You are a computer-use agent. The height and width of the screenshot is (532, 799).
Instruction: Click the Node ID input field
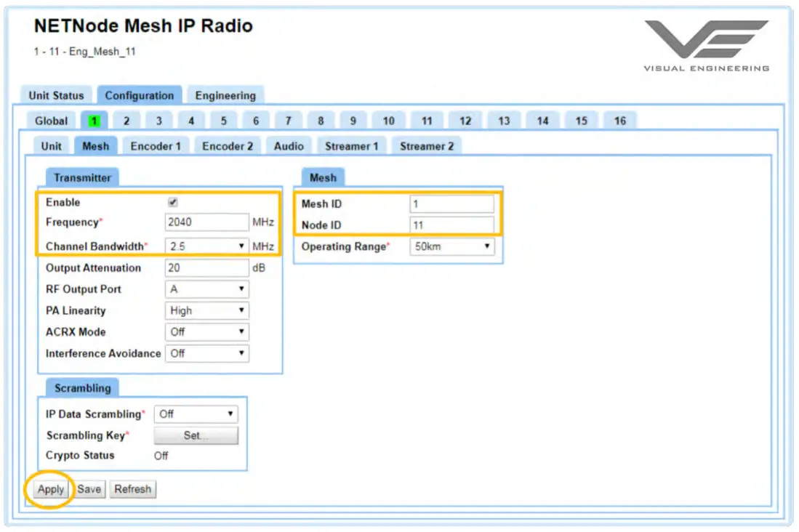(452, 225)
